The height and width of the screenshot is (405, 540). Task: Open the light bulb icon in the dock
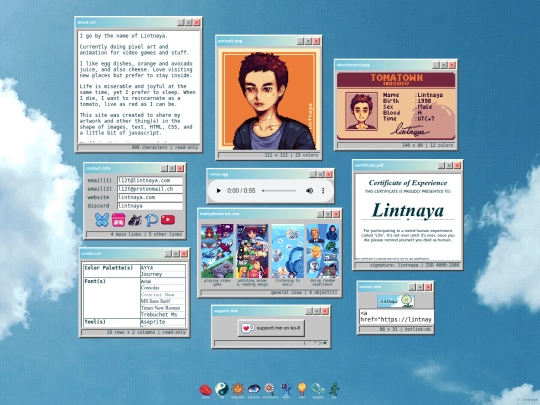tap(302, 389)
